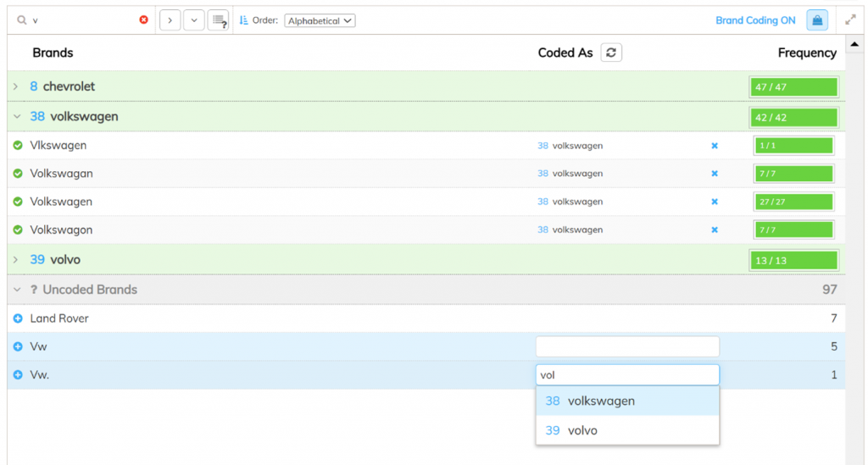Click the Coded As column header

[565, 53]
